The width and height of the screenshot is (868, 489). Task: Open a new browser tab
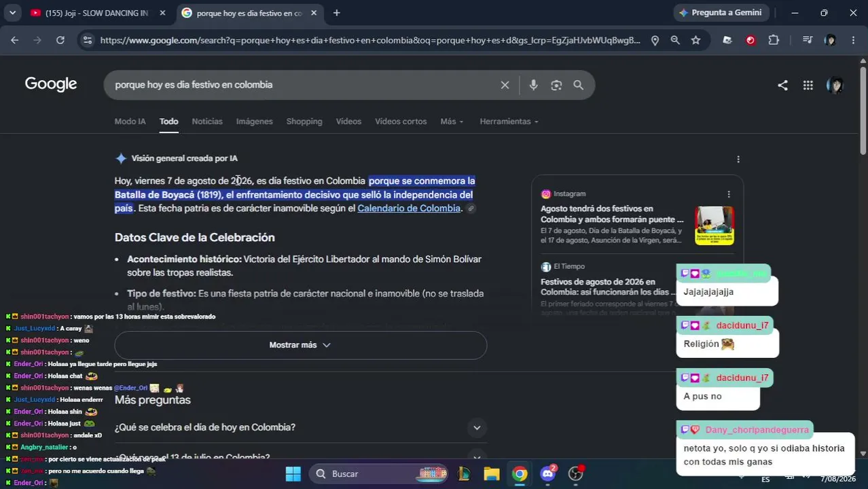point(336,13)
